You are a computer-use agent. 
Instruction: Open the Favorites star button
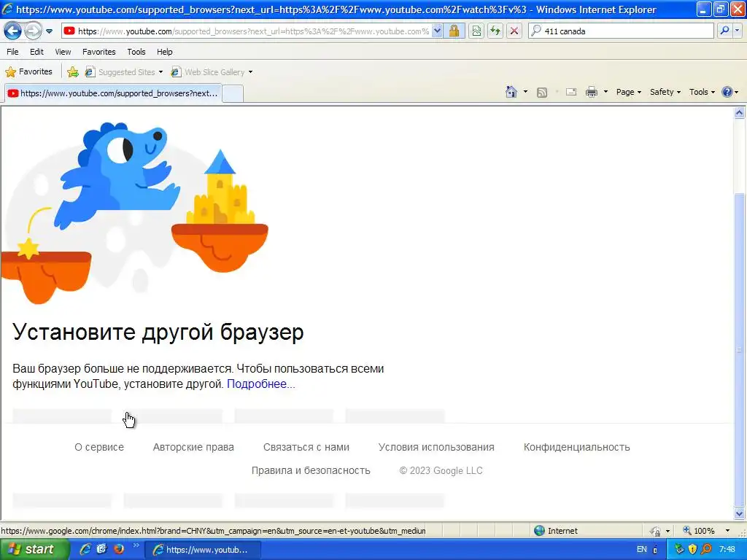coord(28,72)
